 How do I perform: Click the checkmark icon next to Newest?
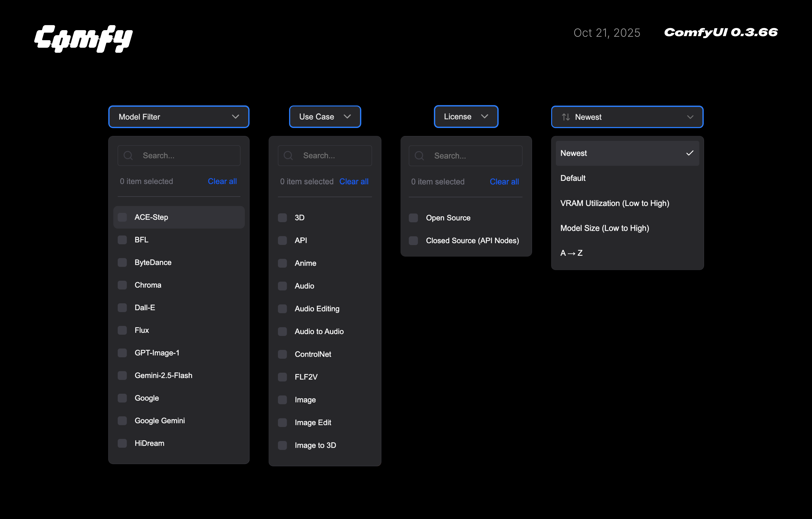coord(690,153)
